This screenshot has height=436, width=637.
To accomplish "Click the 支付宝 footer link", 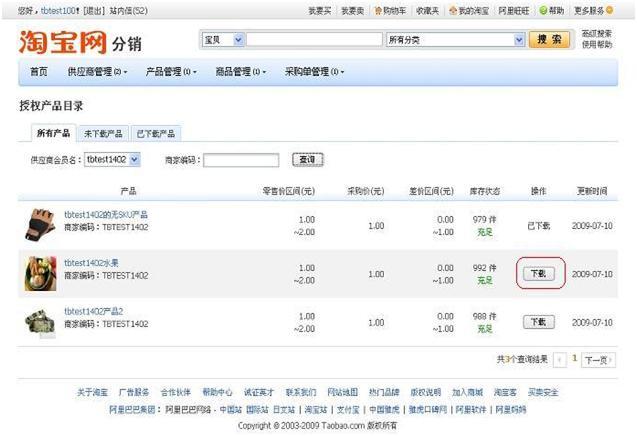I will click(348, 410).
